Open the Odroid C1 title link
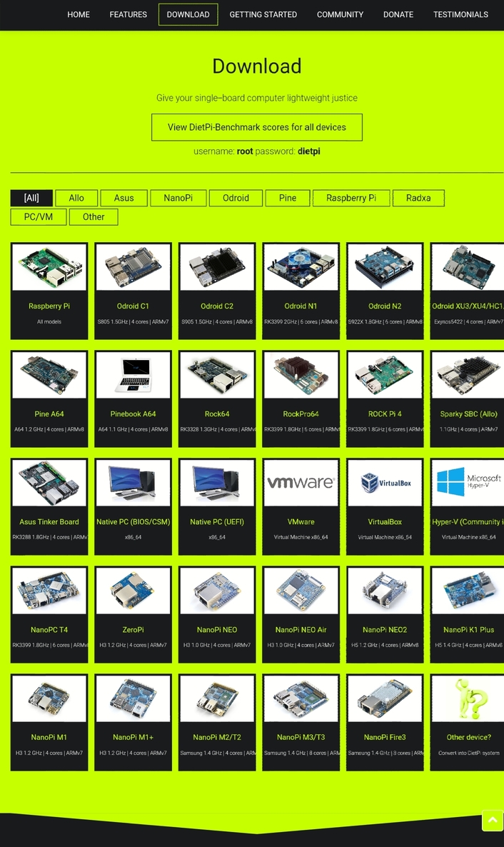Viewport: 504px width, 847px height. coord(133,306)
